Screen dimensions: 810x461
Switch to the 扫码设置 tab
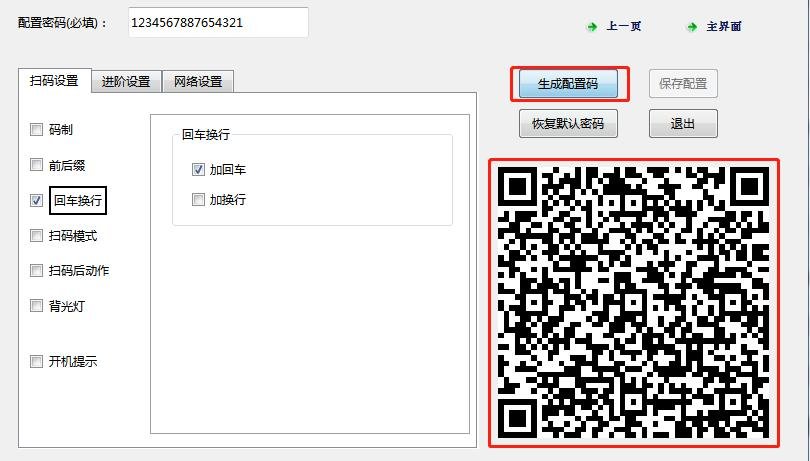(54, 81)
